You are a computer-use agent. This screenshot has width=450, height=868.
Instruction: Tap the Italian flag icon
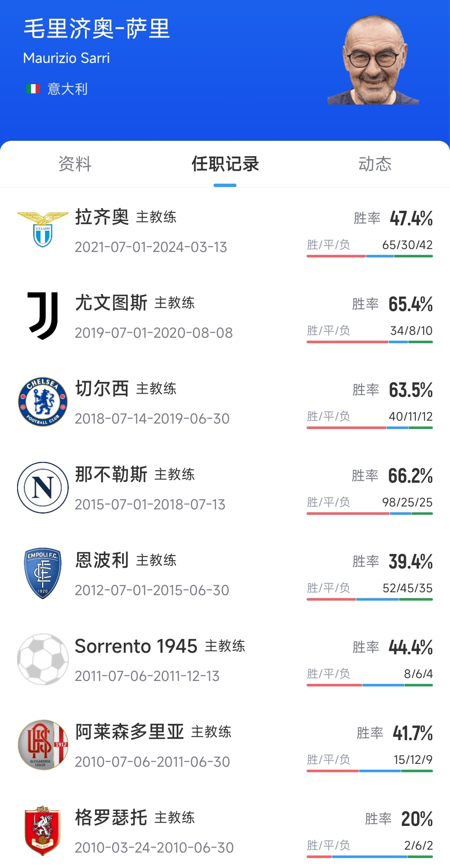[33, 89]
